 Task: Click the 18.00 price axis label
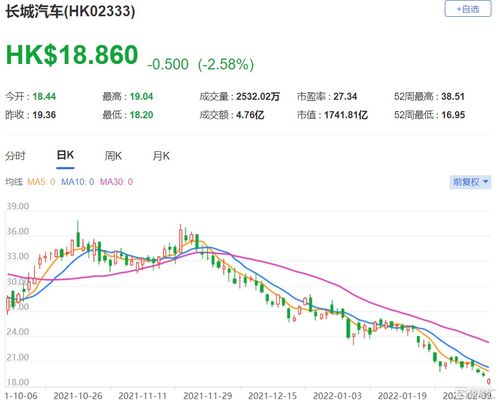(18, 382)
